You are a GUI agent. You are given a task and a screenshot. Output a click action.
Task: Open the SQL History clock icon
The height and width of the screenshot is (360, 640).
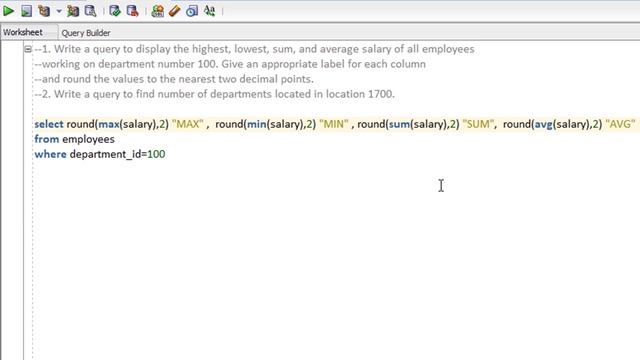pos(192,11)
